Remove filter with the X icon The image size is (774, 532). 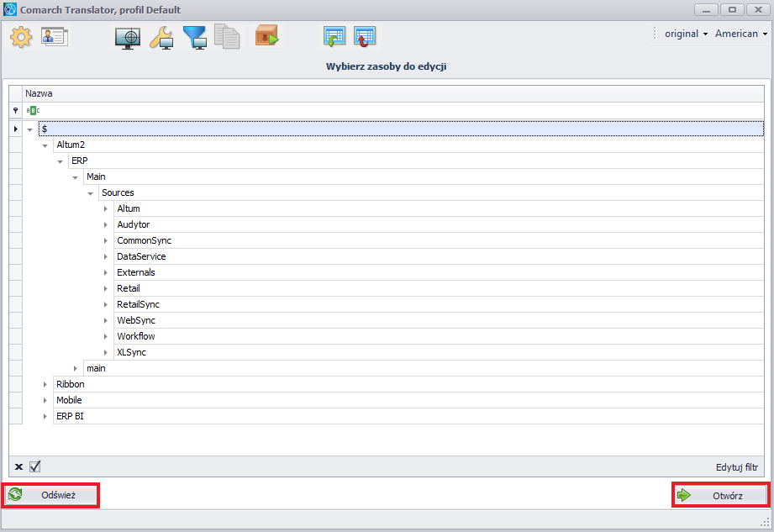[x=18, y=466]
